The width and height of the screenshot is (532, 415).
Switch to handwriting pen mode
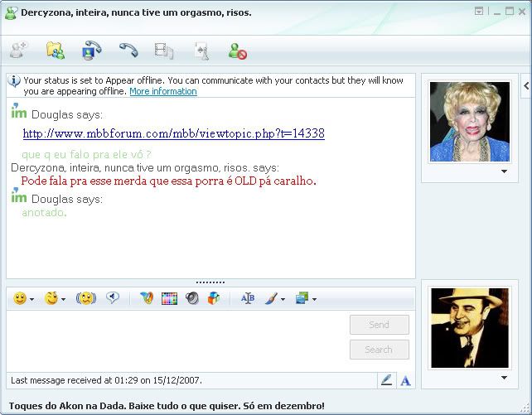click(386, 380)
